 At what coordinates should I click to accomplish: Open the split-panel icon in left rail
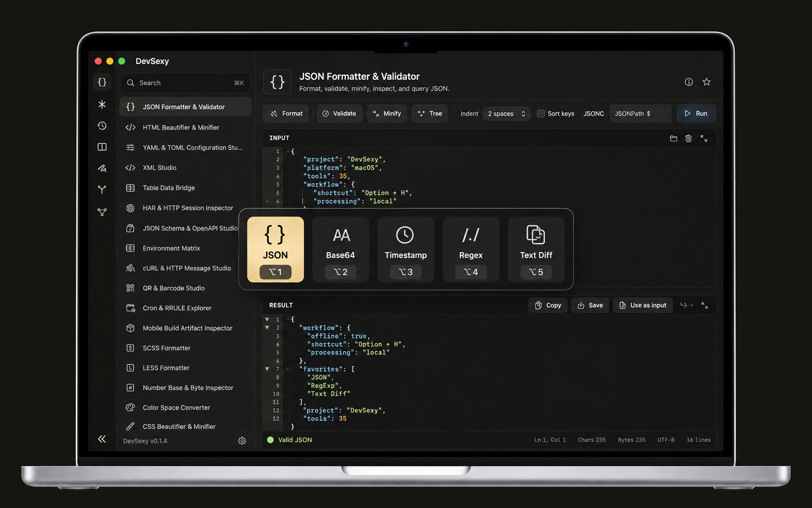(x=102, y=147)
